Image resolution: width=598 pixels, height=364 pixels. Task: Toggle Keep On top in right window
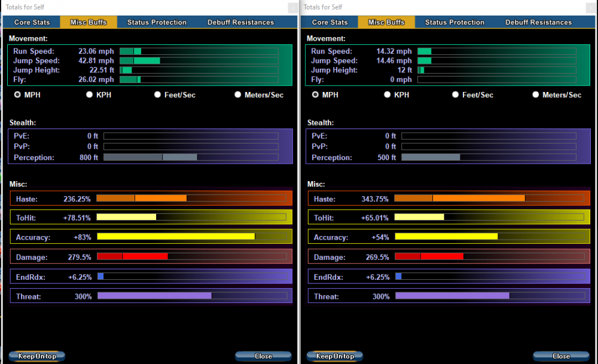(x=335, y=356)
